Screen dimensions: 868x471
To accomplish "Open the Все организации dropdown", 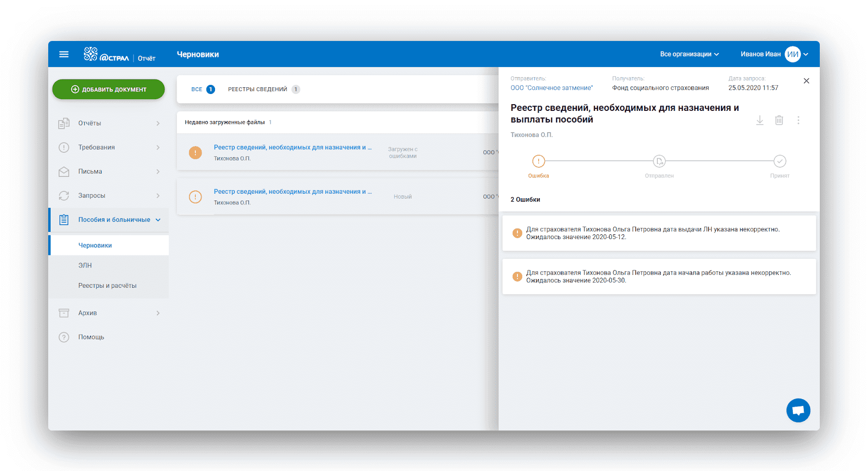I will (x=689, y=54).
